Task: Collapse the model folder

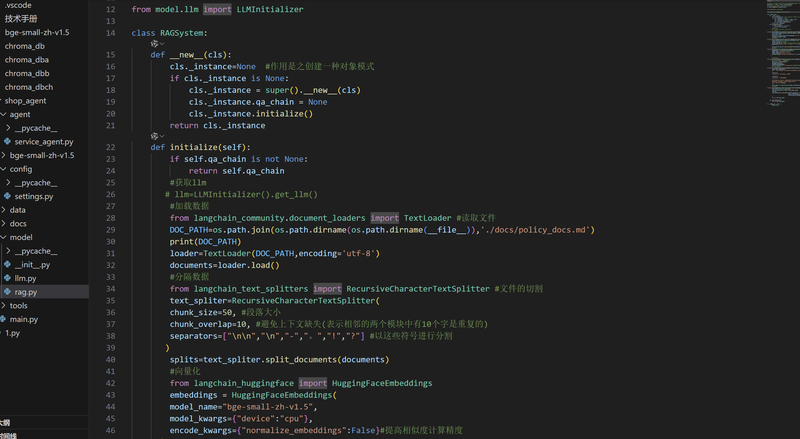Action: (x=3, y=237)
